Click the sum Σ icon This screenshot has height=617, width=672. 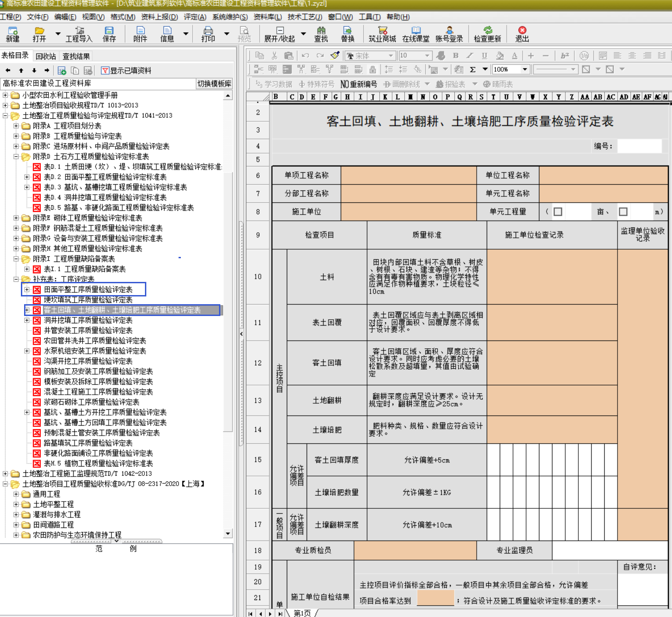click(x=473, y=70)
